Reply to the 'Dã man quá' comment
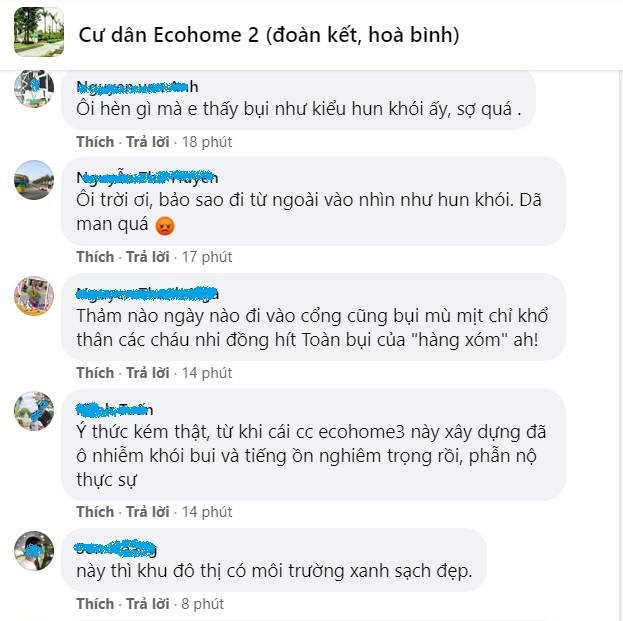The height and width of the screenshot is (621, 623). point(148,257)
